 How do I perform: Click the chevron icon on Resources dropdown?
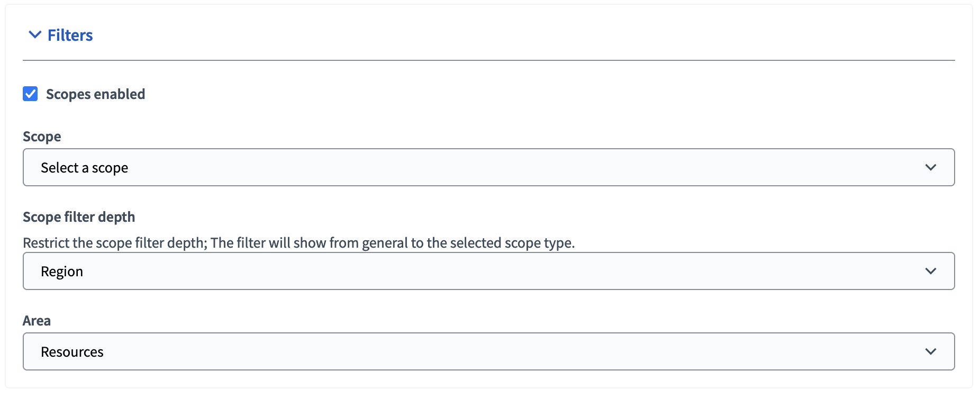pos(932,351)
